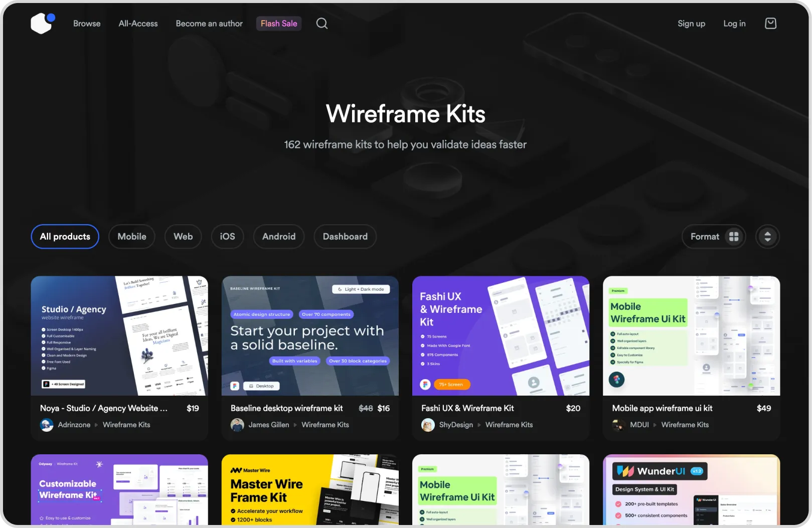Screen dimensions: 812x528
Task: Open the search magnifier icon
Action: [x=322, y=24]
